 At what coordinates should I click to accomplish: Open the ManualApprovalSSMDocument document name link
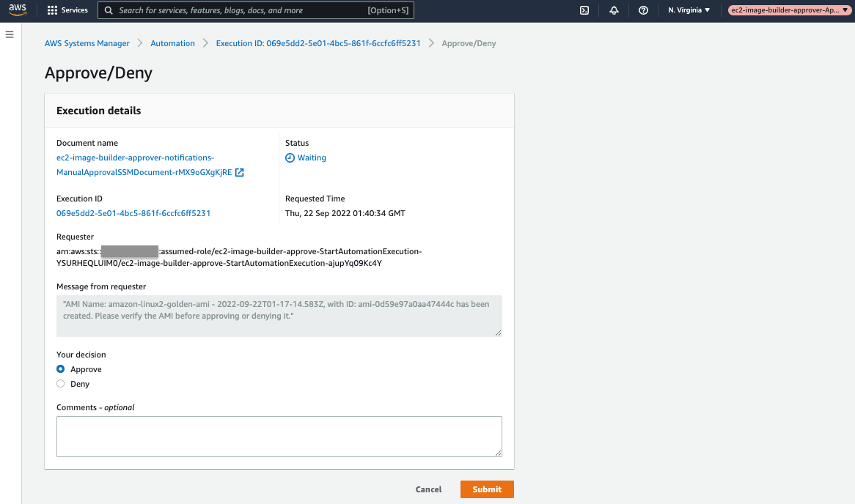click(x=144, y=165)
